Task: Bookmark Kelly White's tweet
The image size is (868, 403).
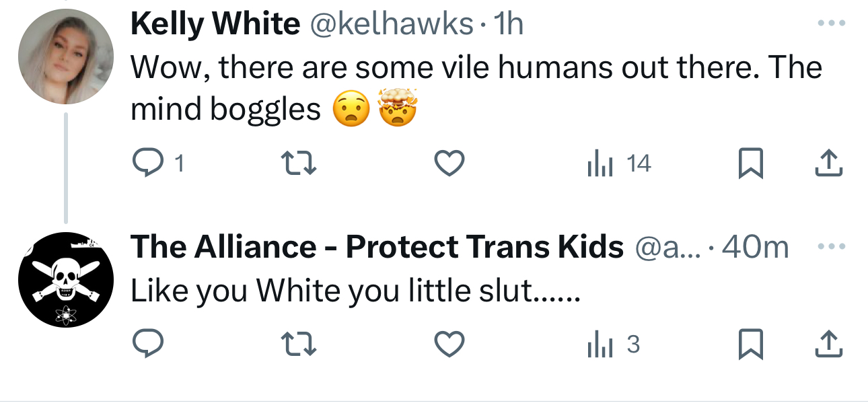Action: (750, 163)
